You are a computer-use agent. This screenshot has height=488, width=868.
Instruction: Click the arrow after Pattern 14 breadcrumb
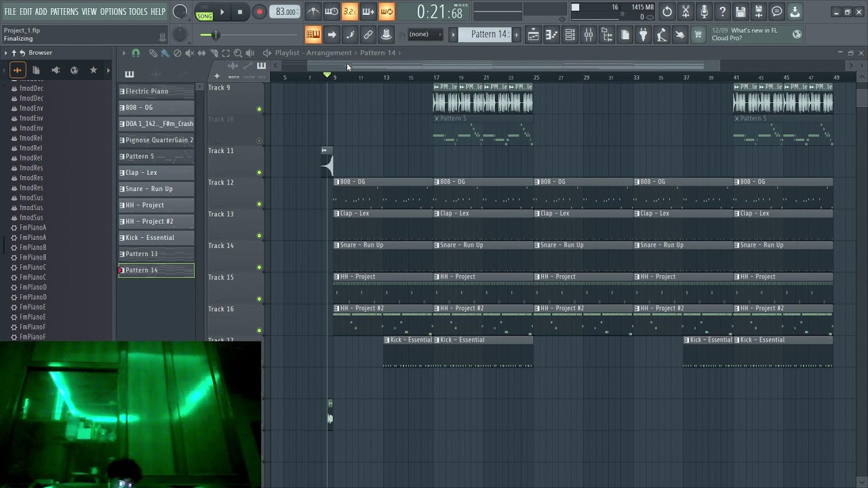pyautogui.click(x=400, y=53)
